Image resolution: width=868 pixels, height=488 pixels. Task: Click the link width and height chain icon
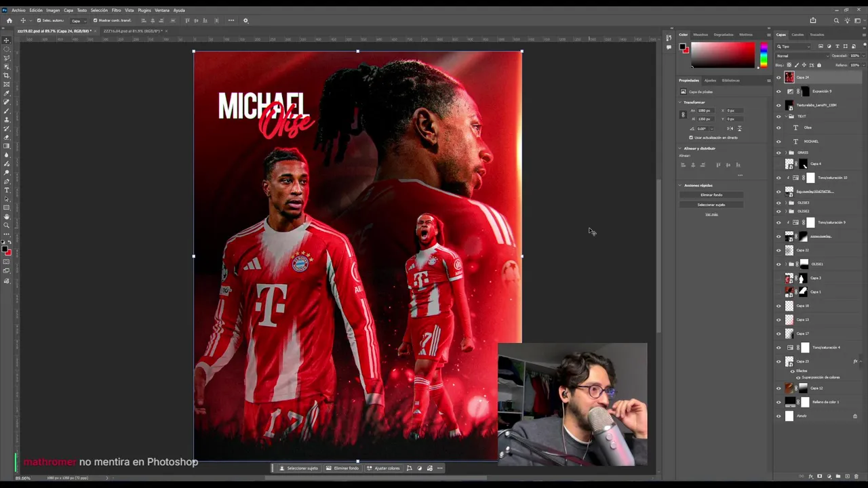[683, 115]
